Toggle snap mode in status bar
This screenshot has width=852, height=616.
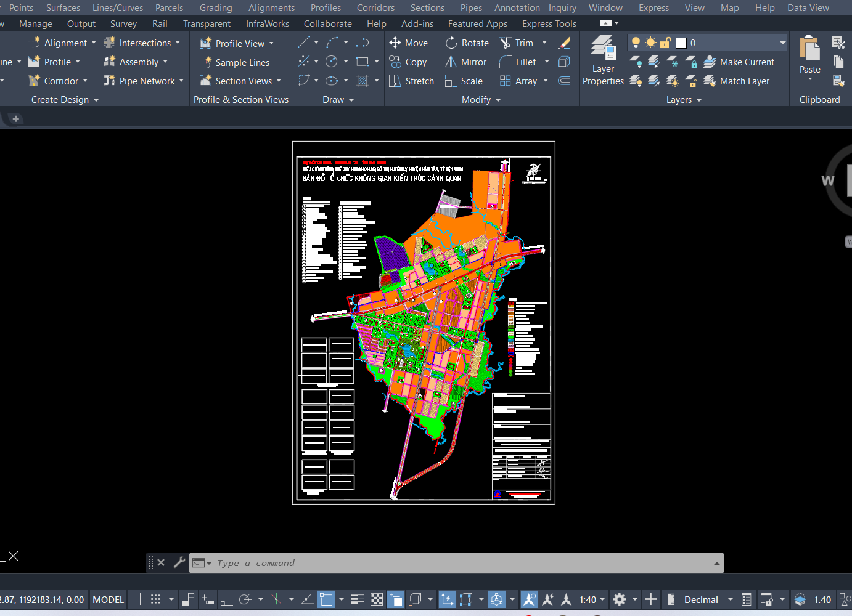156,599
